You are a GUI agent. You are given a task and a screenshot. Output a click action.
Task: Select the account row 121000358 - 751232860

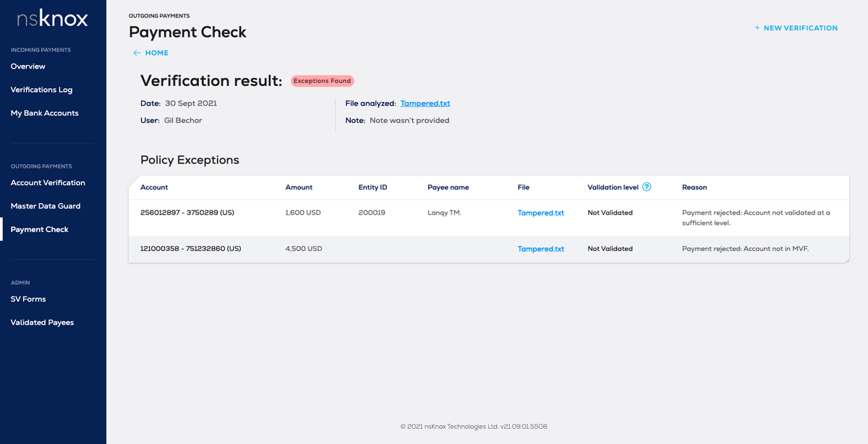[x=190, y=249]
